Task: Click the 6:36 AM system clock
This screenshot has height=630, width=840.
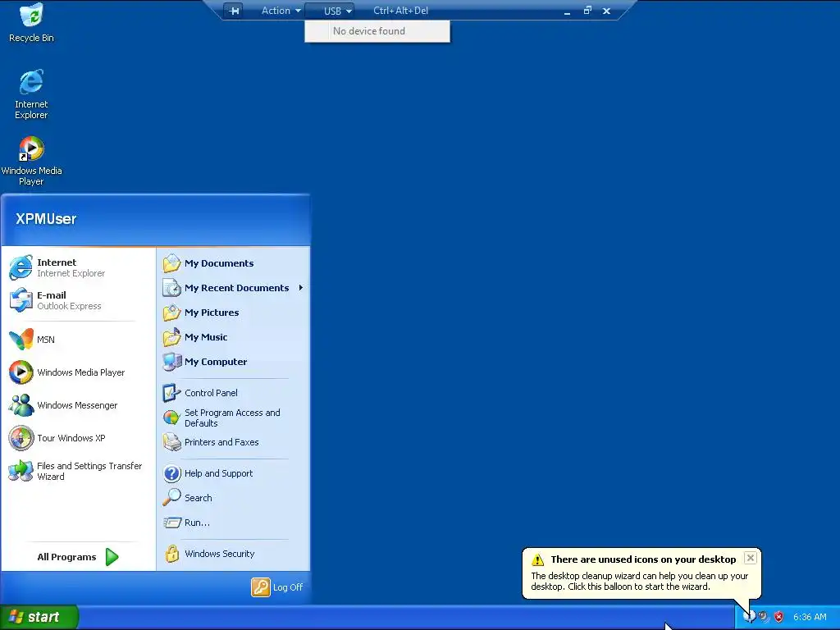Action: click(810, 617)
